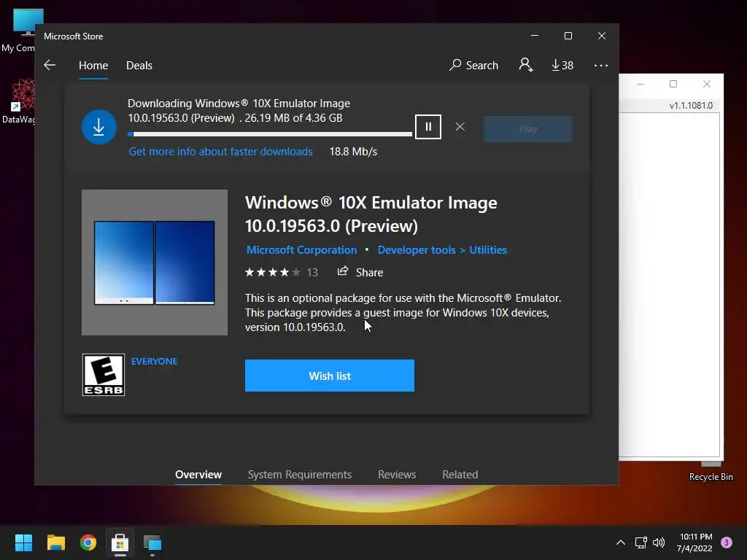The width and height of the screenshot is (747, 560).
Task: Open the clock showing 10:11 PM
Action: 694,542
